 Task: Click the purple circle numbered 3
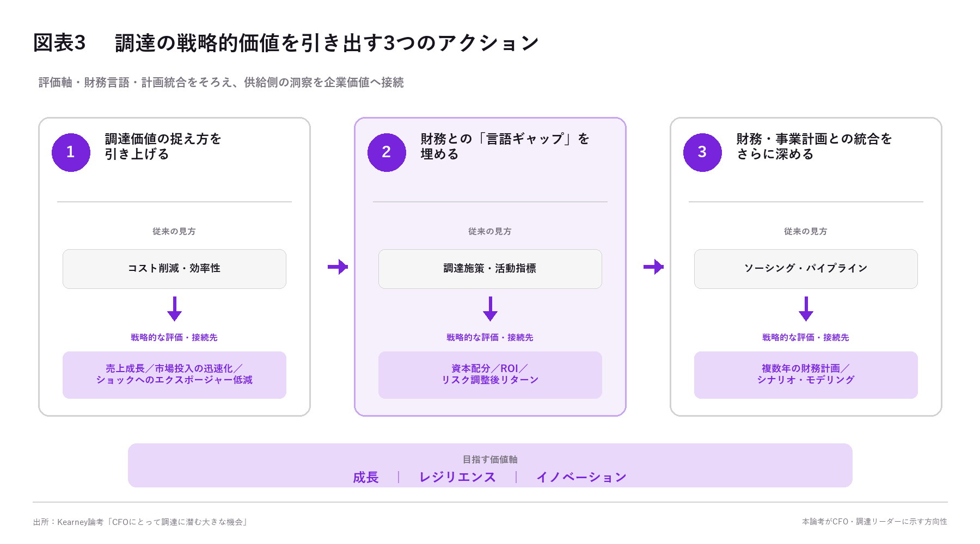702,152
